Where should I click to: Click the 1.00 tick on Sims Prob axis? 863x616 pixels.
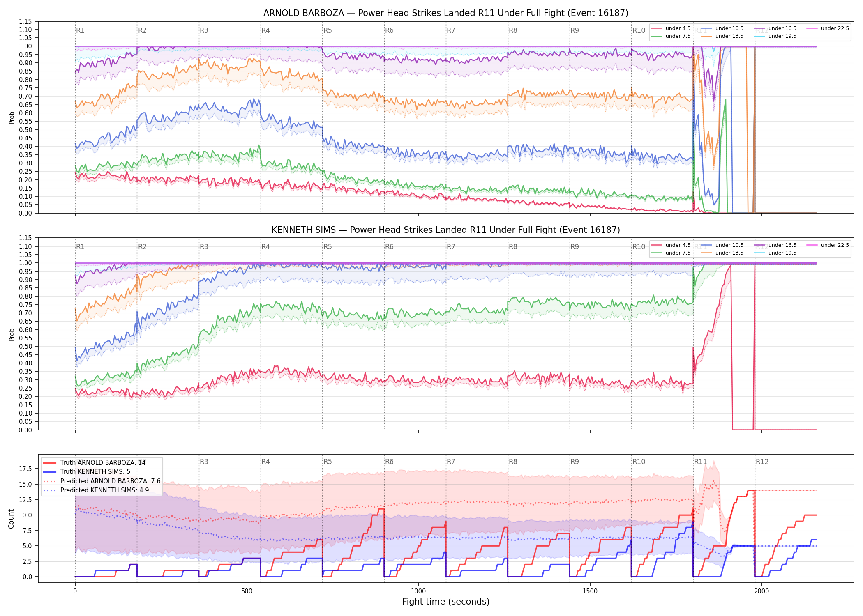(25, 263)
